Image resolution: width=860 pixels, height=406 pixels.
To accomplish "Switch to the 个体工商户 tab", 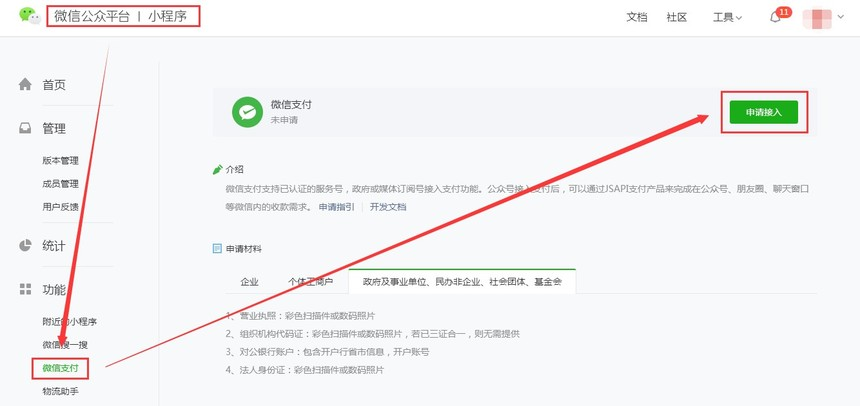I will click(x=310, y=282).
